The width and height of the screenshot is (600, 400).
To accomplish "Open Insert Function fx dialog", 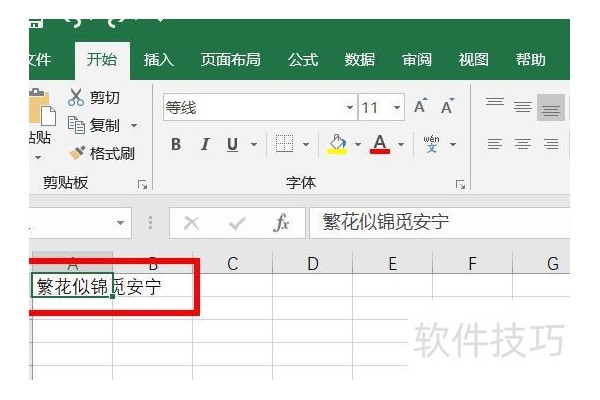I will click(x=282, y=223).
